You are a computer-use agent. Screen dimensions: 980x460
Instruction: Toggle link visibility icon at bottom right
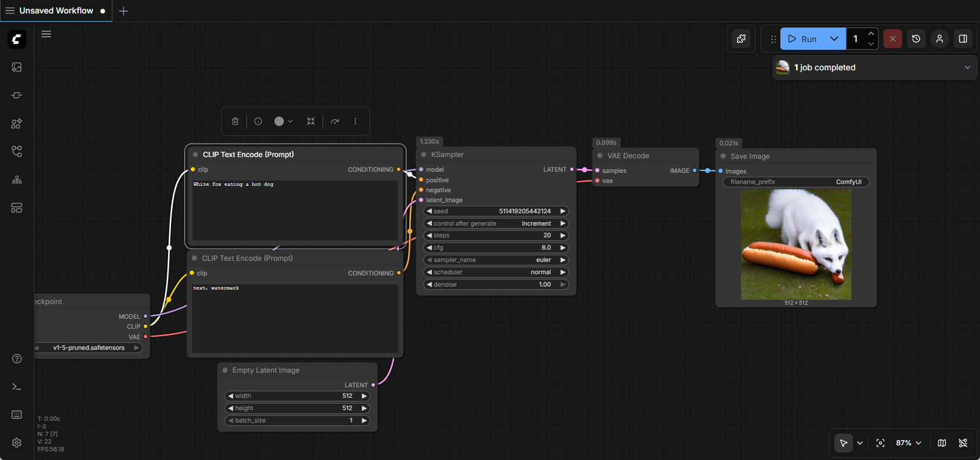963,443
